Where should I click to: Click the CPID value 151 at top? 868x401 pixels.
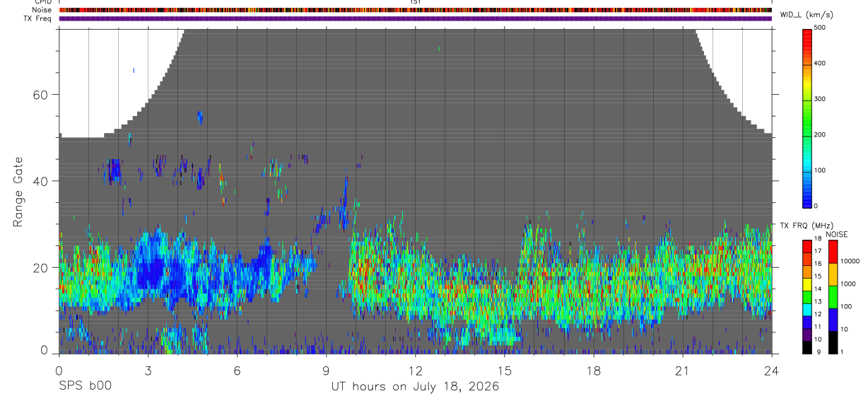416,2
